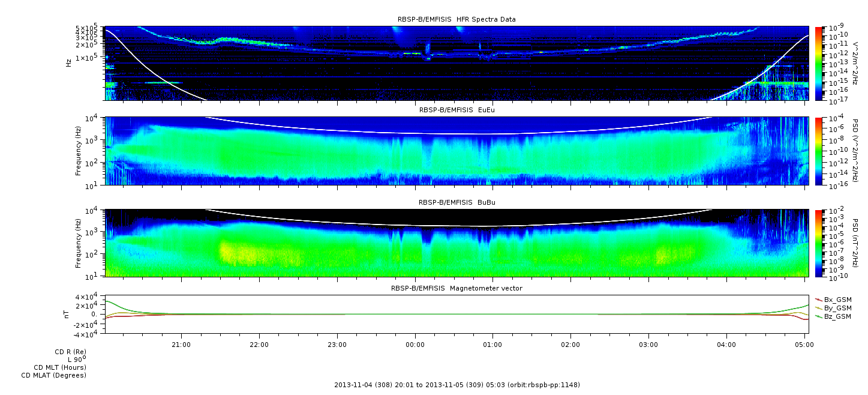Click the HFR spectra color bar

pyautogui.click(x=819, y=63)
